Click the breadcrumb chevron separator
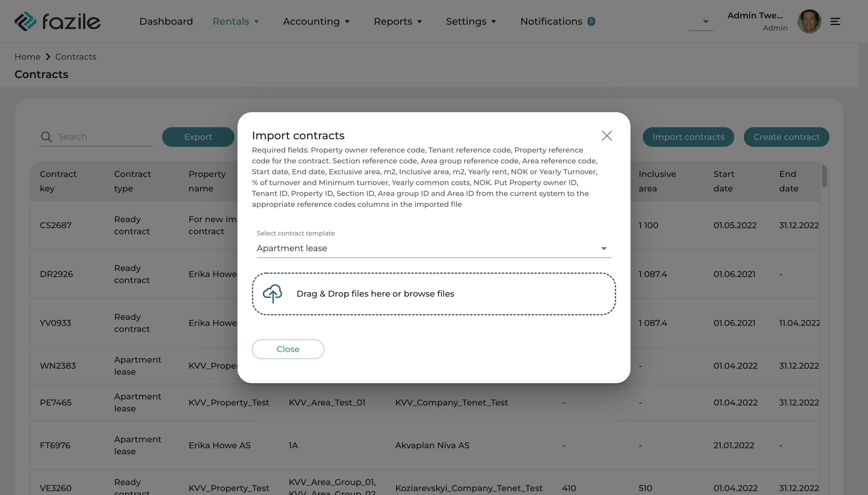868x495 pixels. [48, 57]
